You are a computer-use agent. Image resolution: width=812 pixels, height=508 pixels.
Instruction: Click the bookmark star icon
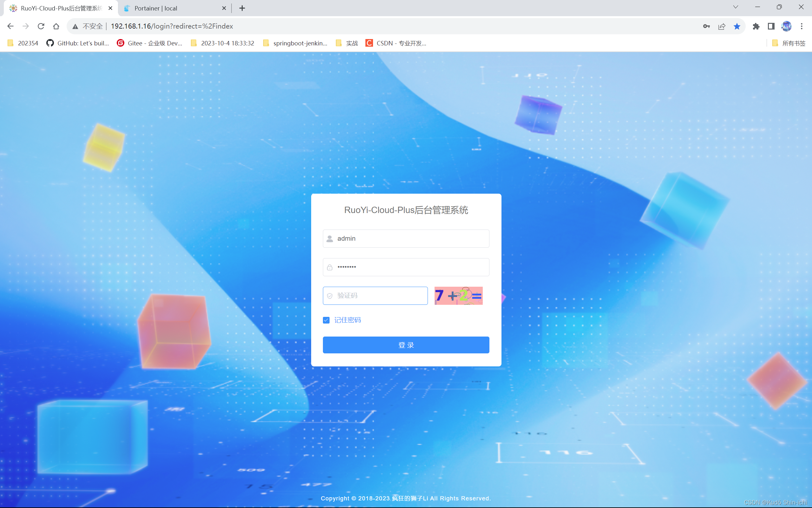coord(737,26)
